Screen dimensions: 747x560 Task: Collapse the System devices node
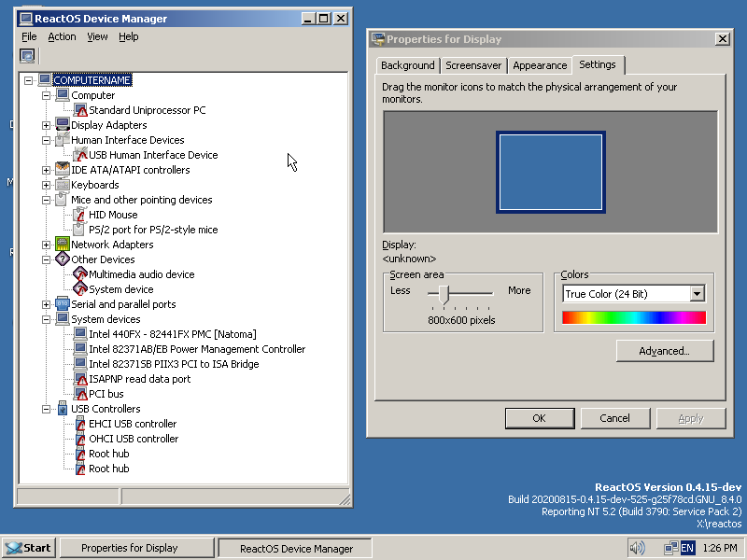pos(47,319)
